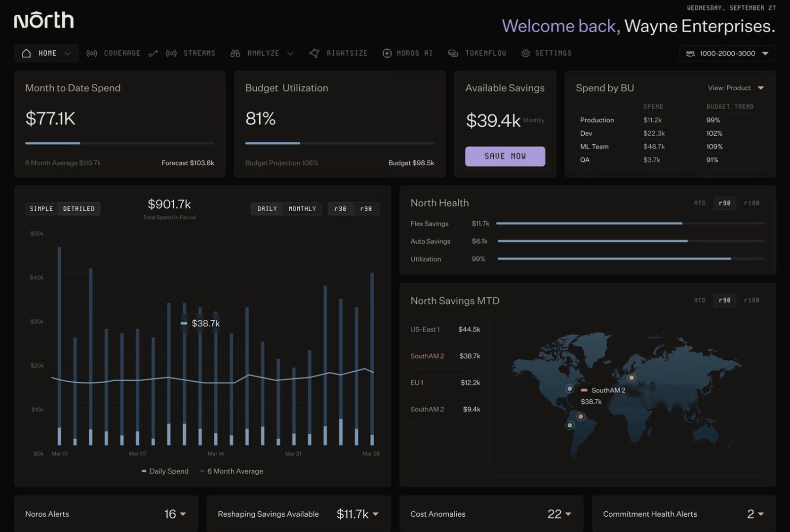
Task: Switch chart to Detailed view
Action: (79, 209)
